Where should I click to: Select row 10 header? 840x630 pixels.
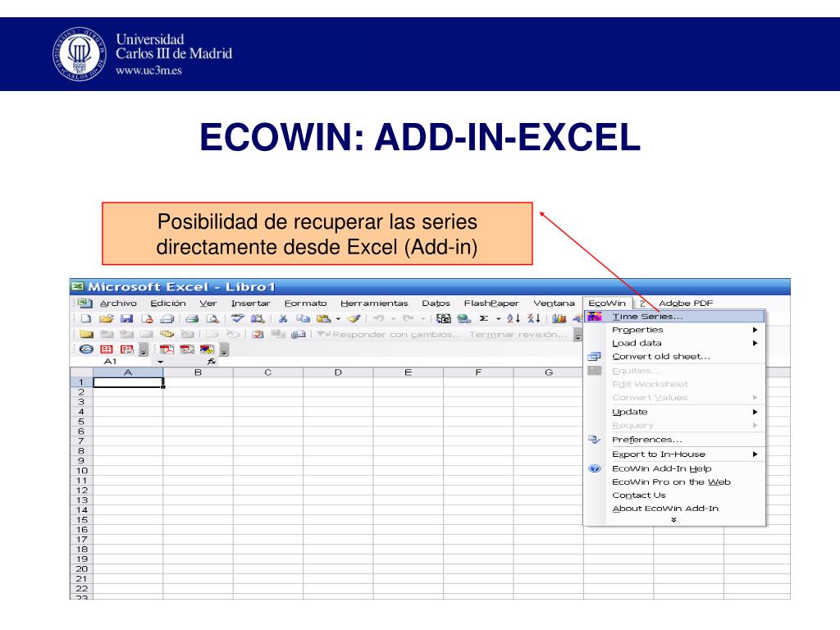click(81, 470)
